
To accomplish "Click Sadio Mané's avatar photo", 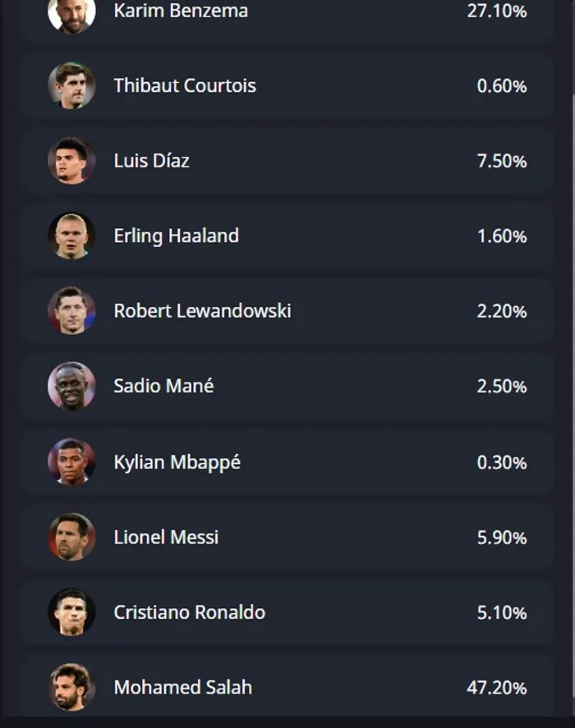I will tap(71, 386).
